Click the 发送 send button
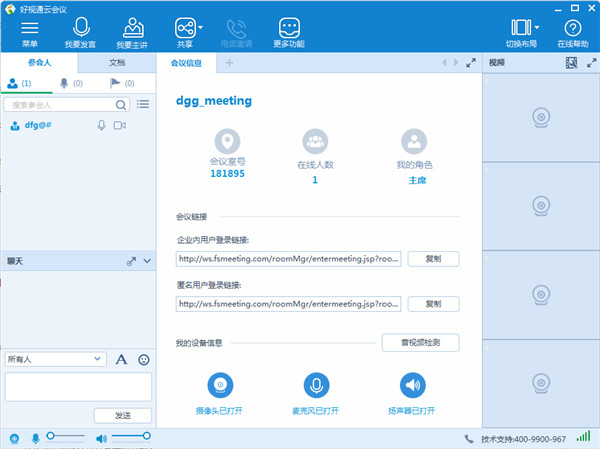Image resolution: width=600 pixels, height=449 pixels. (x=122, y=415)
